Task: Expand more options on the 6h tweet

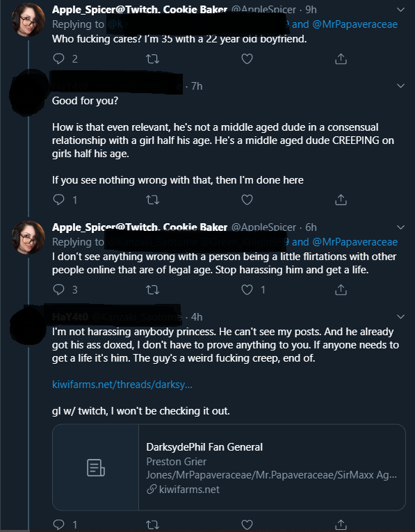Action: 401,227
